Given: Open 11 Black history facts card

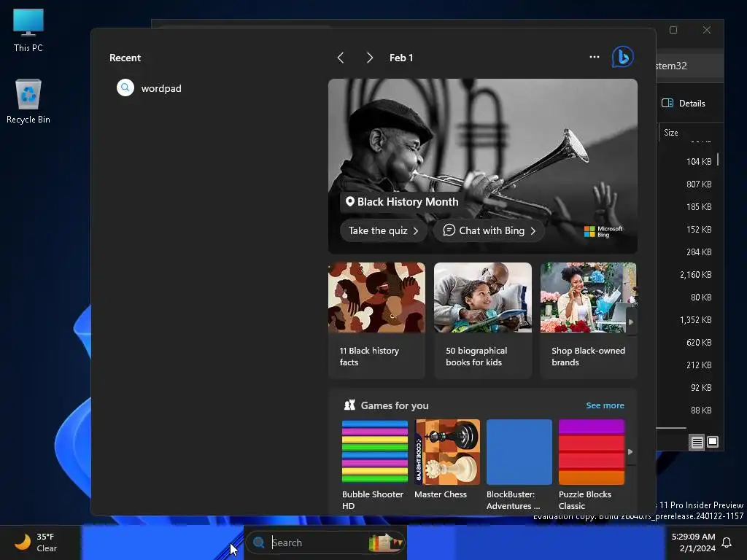Looking at the screenshot, I should click(x=377, y=321).
